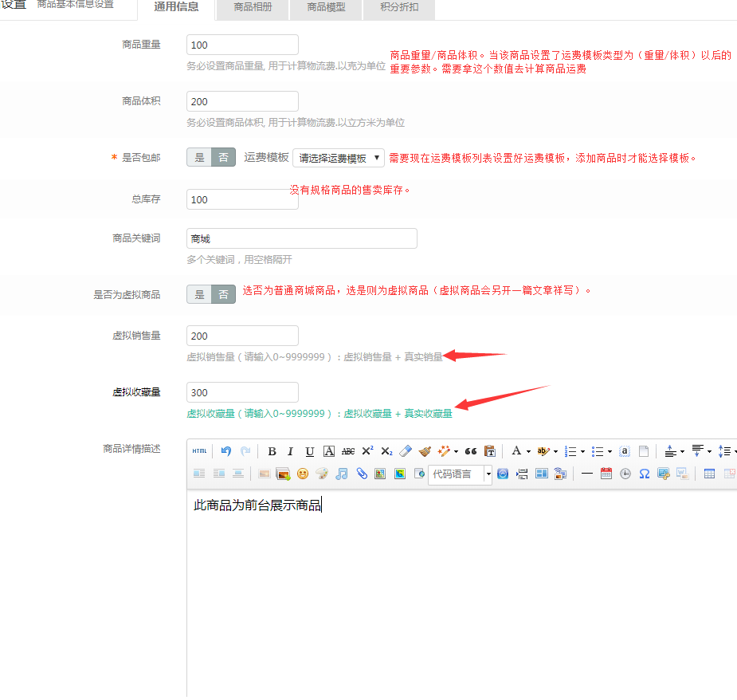The height and width of the screenshot is (700, 737).
Task: Insert a special character with the Omega icon
Action: [x=644, y=474]
